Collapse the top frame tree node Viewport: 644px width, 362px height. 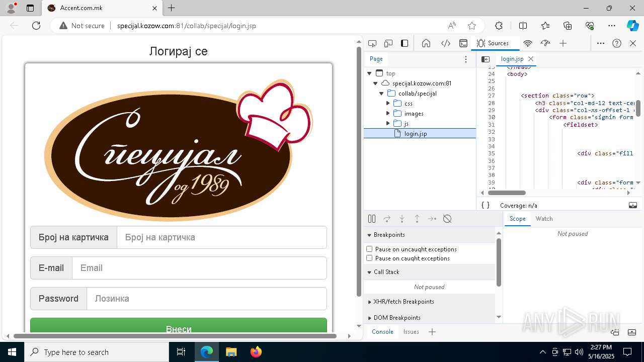(369, 73)
